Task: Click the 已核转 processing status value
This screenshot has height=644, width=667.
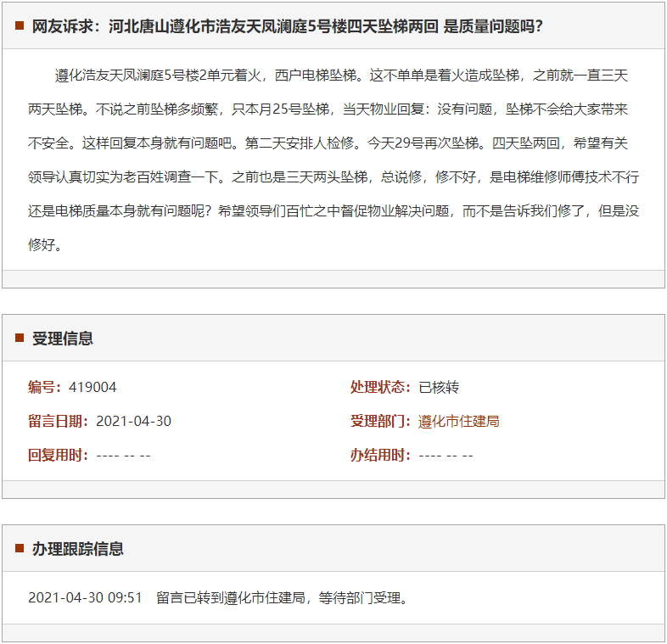Action: tap(439, 387)
